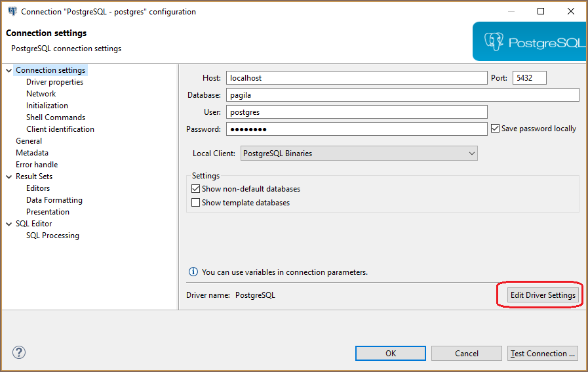Collapse the SQL Editor tree node
The width and height of the screenshot is (588, 372).
click(9, 224)
